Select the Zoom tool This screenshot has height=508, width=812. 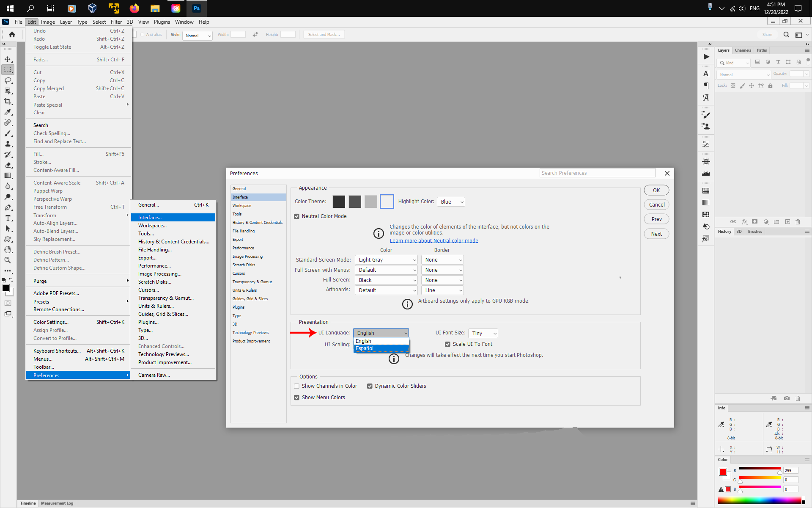[8, 260]
